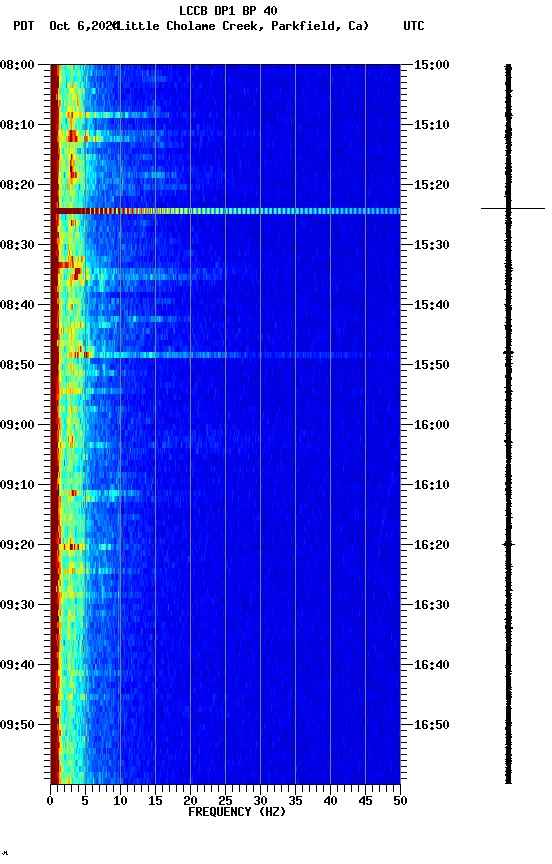
Task: Click the 16:00 UTC time label
Action: pyautogui.click(x=432, y=425)
